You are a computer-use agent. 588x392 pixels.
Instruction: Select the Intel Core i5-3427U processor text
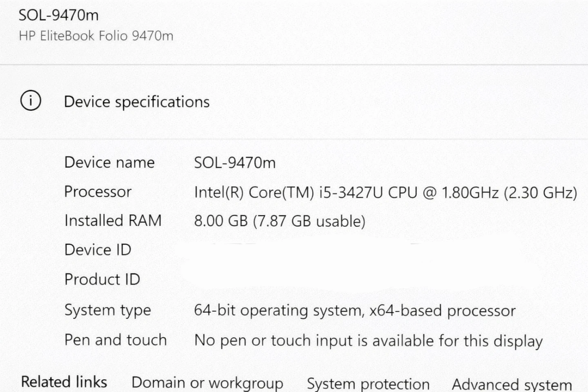click(x=385, y=192)
